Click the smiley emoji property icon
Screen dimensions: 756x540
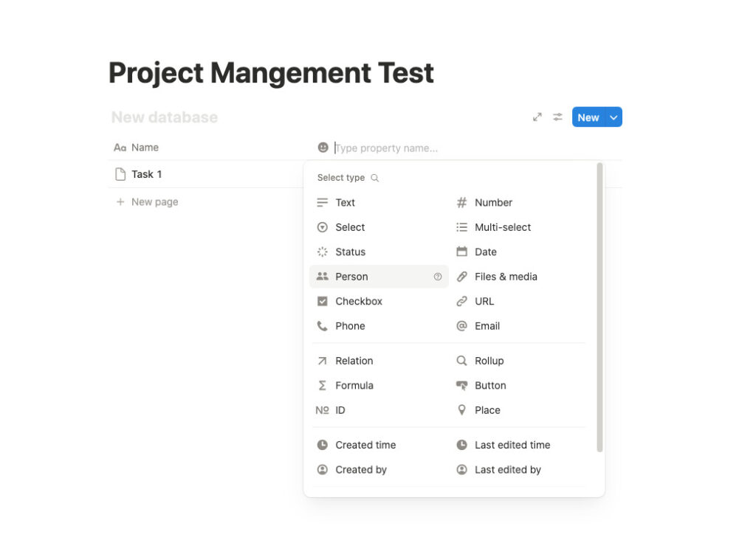(323, 148)
